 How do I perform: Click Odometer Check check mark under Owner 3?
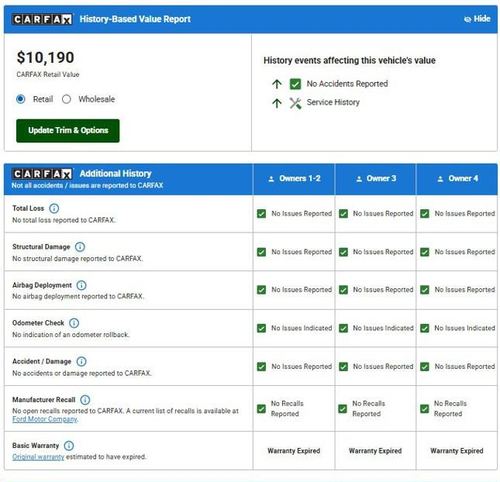pyautogui.click(x=343, y=328)
